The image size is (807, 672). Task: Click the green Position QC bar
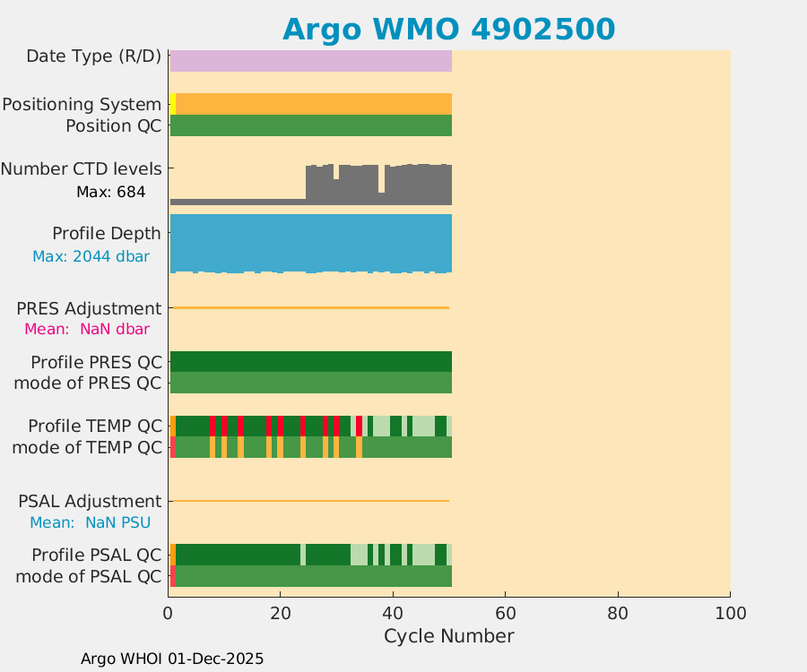click(x=310, y=125)
